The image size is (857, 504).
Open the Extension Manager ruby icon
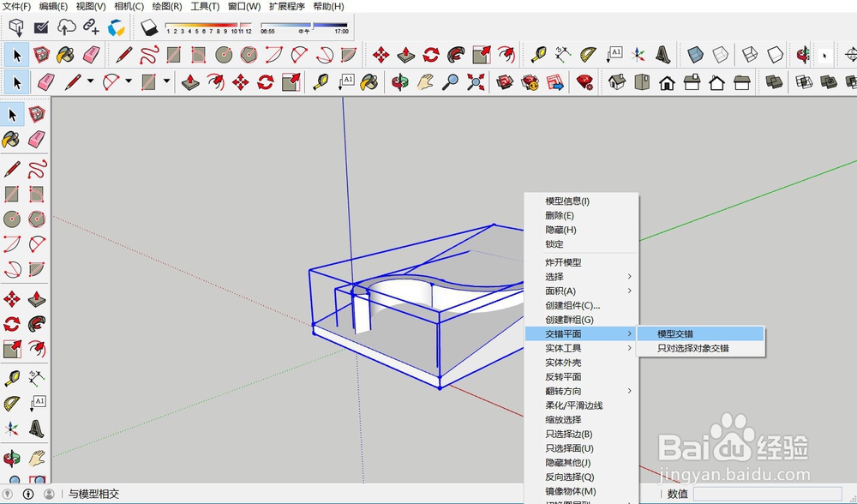point(584,82)
